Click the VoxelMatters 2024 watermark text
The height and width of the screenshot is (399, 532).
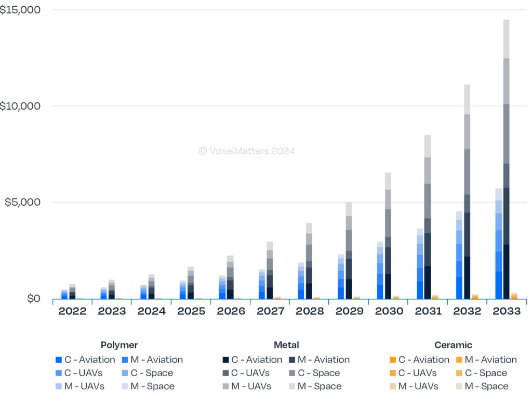(247, 151)
